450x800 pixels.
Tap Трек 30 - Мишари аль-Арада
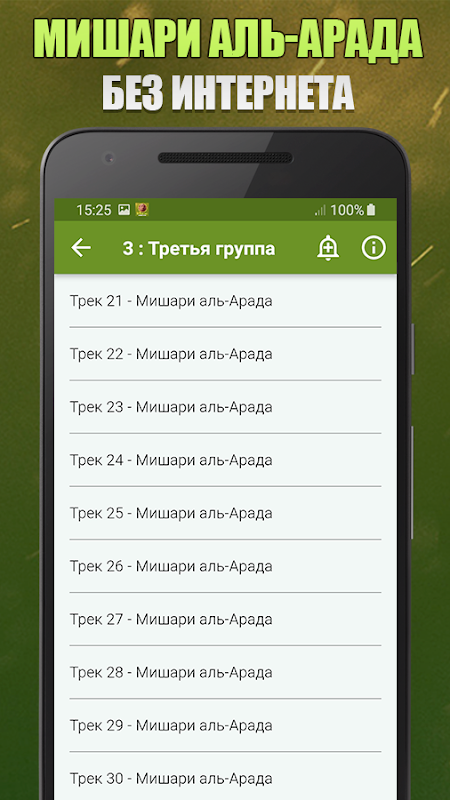pos(225,776)
